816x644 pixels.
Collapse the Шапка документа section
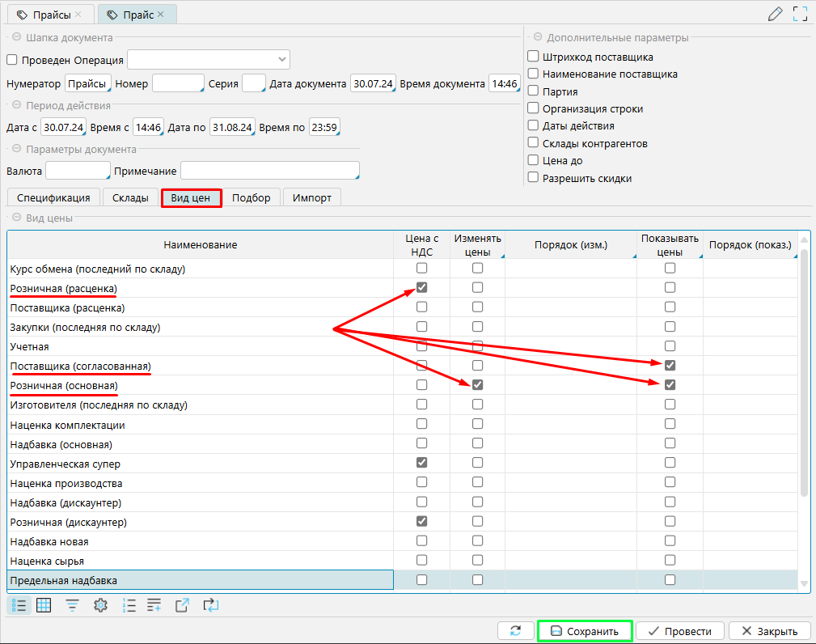pos(16,37)
